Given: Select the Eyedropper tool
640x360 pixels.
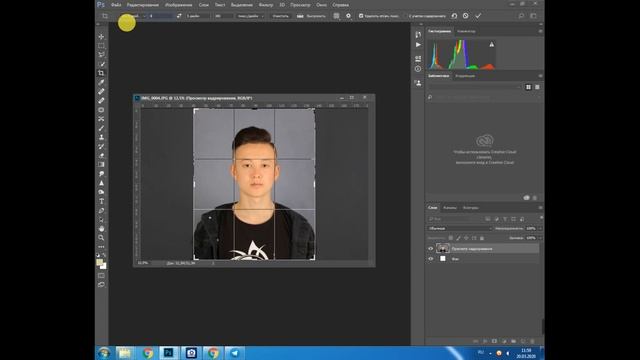Looking at the screenshot, I should (101, 82).
